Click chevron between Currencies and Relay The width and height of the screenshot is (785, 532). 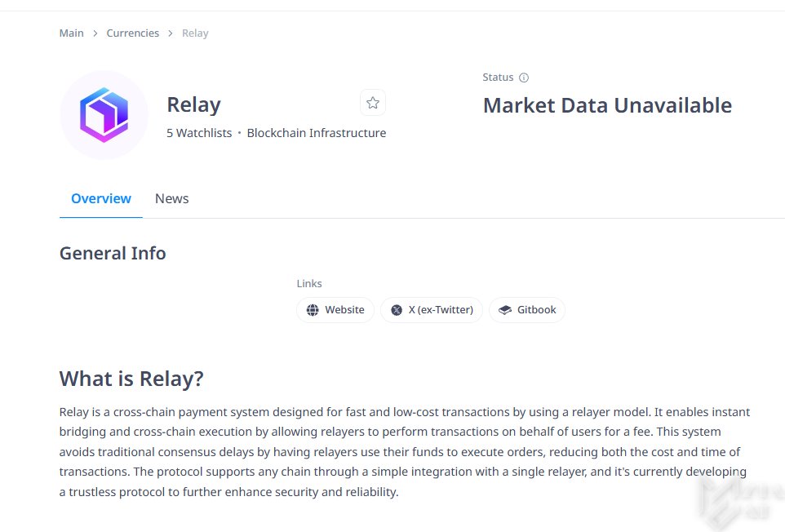click(x=171, y=33)
